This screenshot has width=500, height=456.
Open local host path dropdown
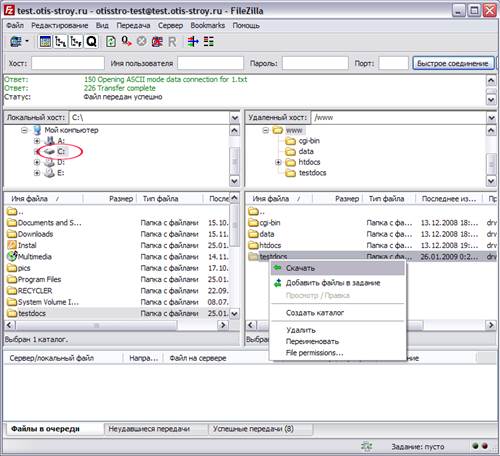[235, 118]
